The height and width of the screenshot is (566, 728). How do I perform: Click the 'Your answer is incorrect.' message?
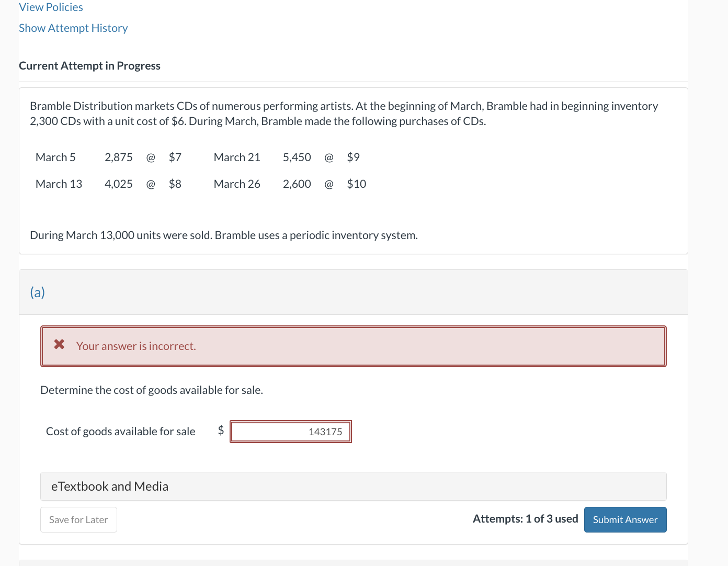136,346
